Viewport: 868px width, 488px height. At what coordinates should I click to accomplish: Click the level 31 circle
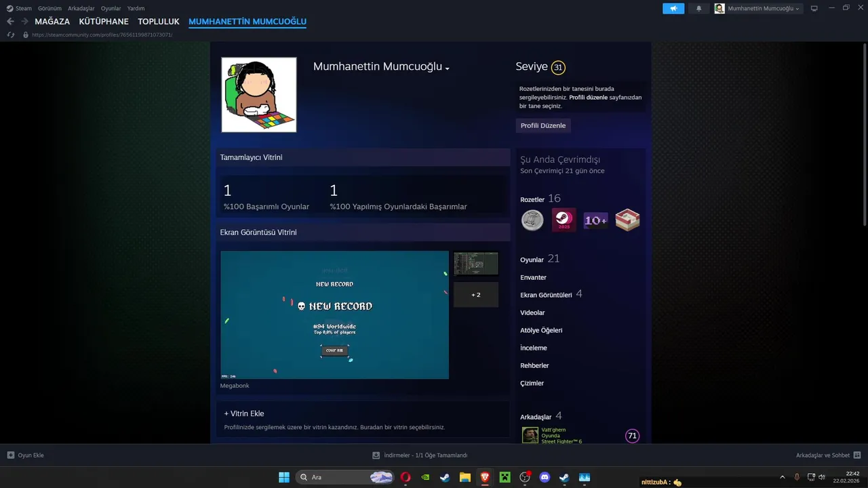[558, 67]
